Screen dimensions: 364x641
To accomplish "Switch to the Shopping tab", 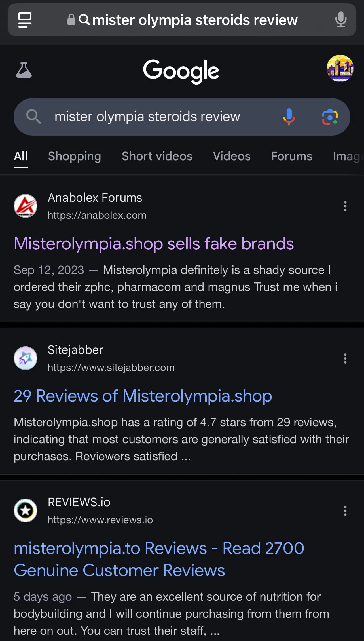I will 75,156.
